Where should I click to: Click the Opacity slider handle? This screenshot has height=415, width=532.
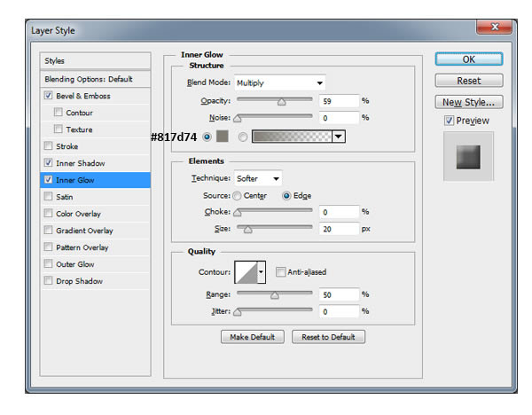click(x=281, y=102)
